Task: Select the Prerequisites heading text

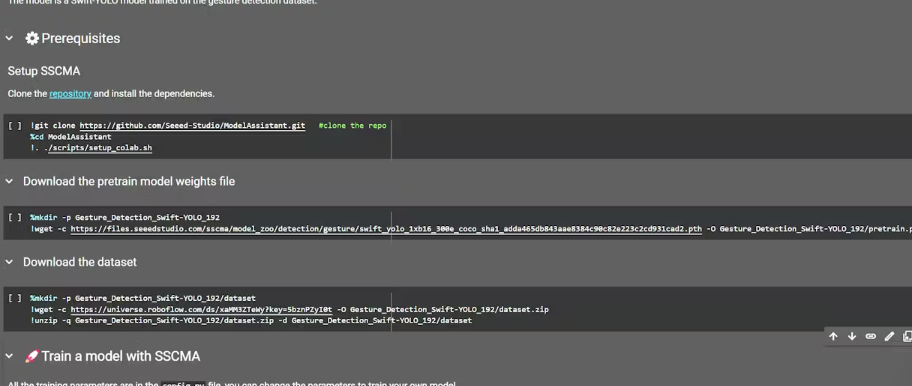Action: (x=80, y=38)
